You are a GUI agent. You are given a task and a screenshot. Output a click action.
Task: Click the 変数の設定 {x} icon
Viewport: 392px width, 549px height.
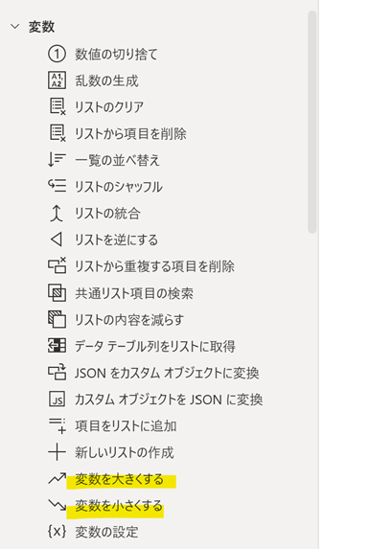57,532
